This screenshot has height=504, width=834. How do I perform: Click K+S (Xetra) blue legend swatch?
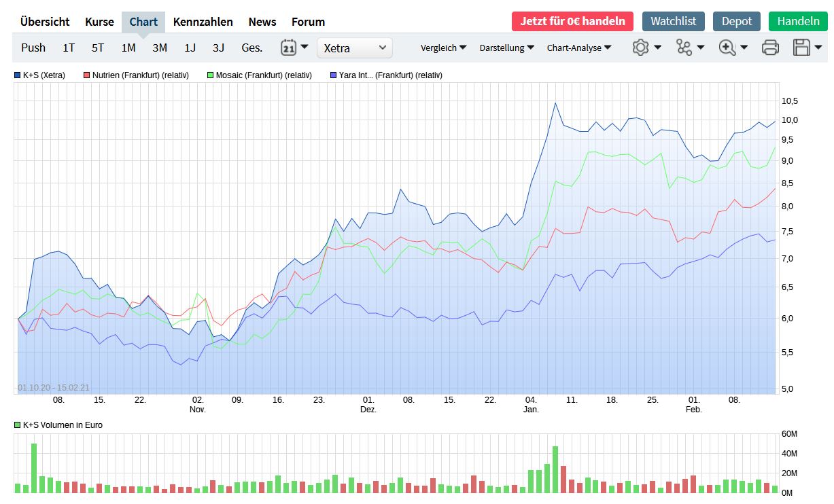click(18, 75)
